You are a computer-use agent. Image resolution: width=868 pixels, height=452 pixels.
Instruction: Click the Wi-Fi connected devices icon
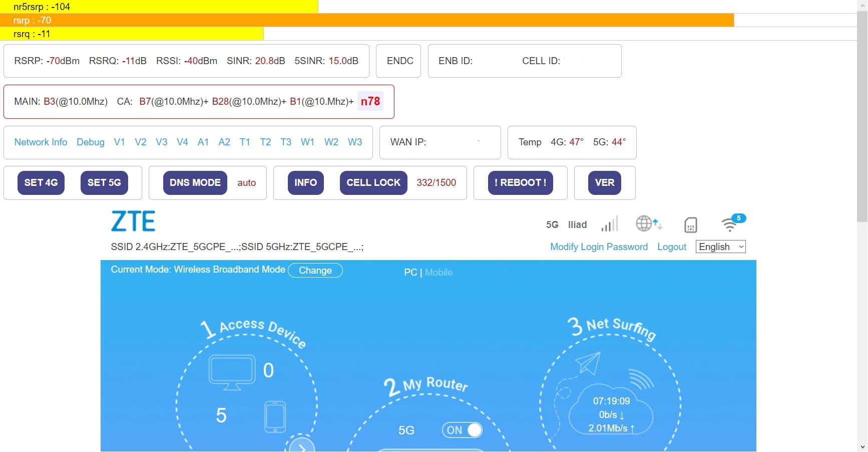(x=730, y=224)
